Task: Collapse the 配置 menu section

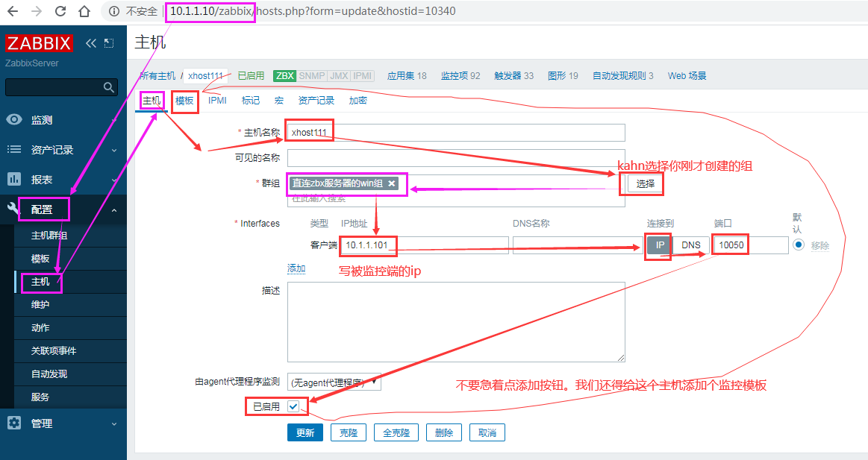Action: coord(115,209)
